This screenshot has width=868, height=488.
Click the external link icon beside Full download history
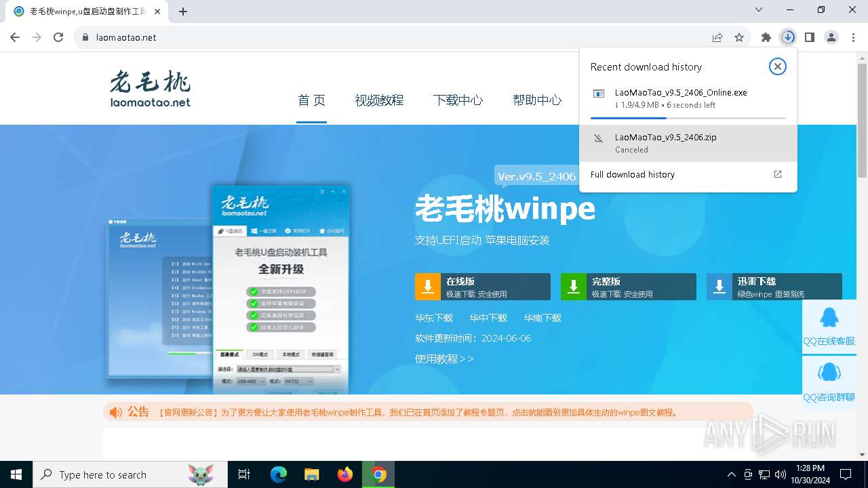pos(778,175)
